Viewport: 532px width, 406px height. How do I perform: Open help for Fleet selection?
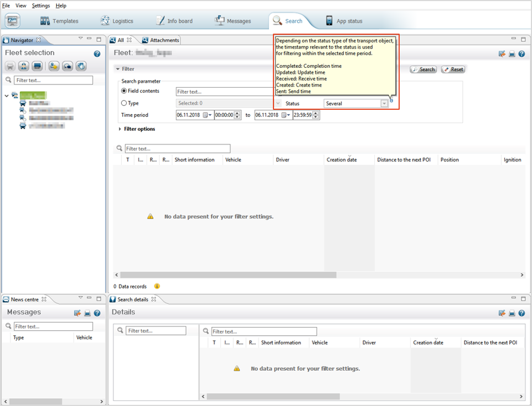click(x=97, y=54)
